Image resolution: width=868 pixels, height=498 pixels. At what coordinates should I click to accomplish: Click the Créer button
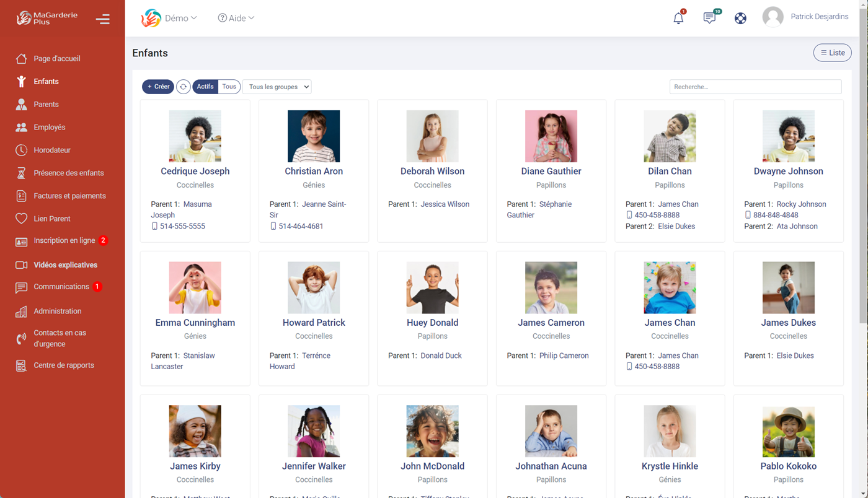(x=158, y=87)
